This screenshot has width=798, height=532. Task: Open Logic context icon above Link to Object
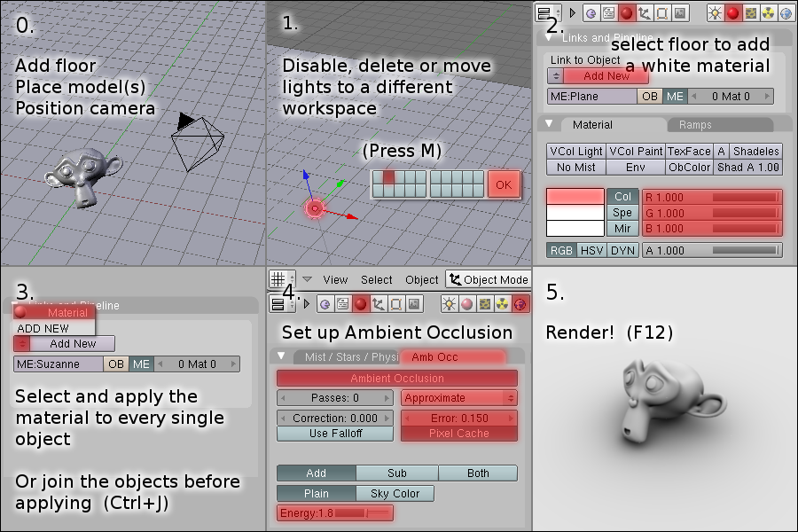(x=591, y=13)
